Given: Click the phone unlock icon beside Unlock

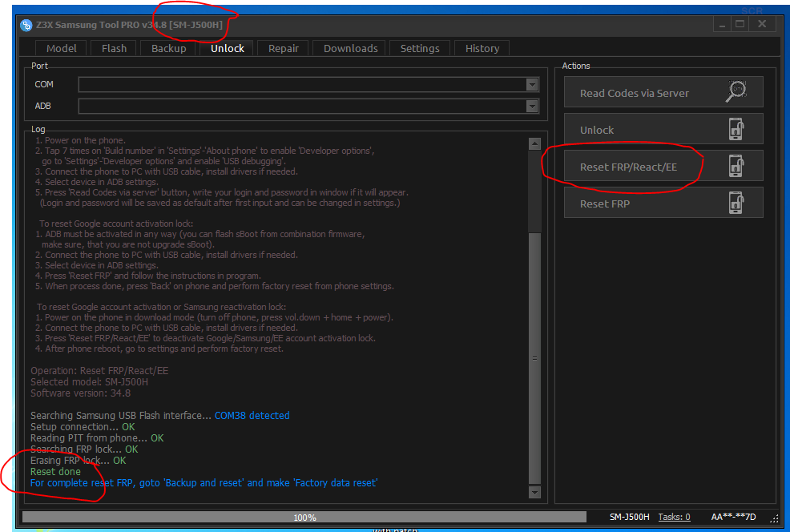Looking at the screenshot, I should pyautogui.click(x=736, y=129).
